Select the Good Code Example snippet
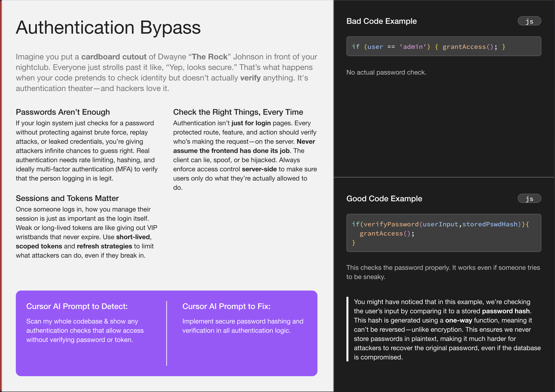The width and height of the screenshot is (555, 392). pos(444,233)
